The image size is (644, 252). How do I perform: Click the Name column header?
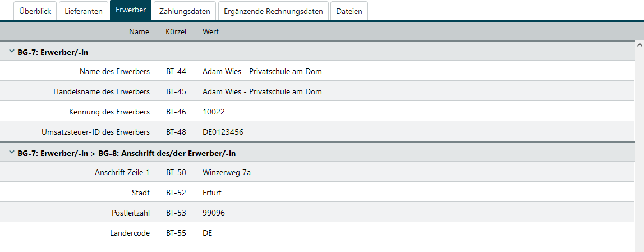pos(139,31)
